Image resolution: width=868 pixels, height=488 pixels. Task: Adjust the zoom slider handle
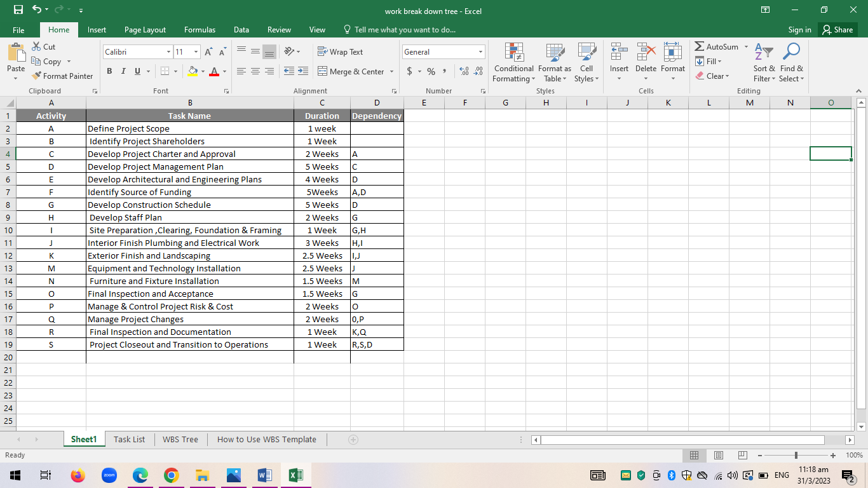pos(796,456)
